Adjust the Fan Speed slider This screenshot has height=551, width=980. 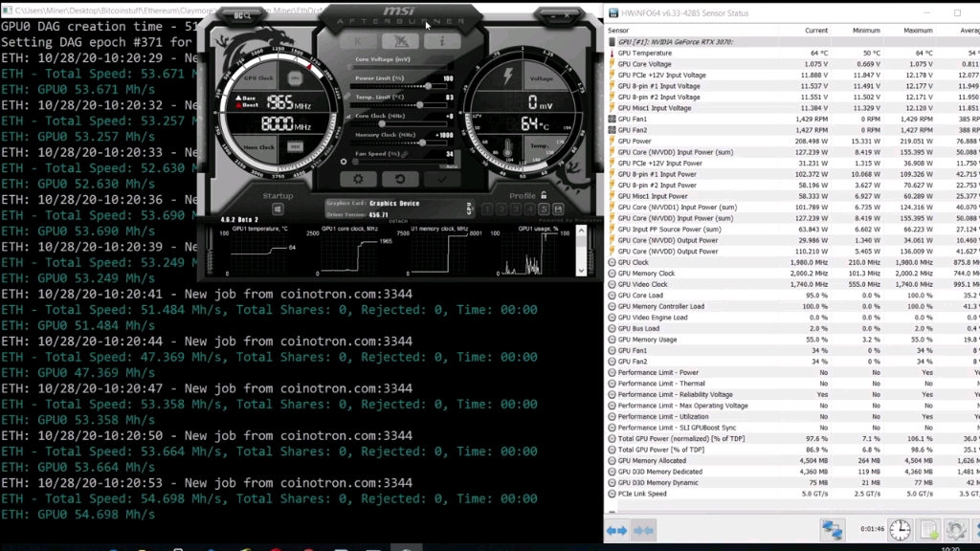[x=400, y=162]
